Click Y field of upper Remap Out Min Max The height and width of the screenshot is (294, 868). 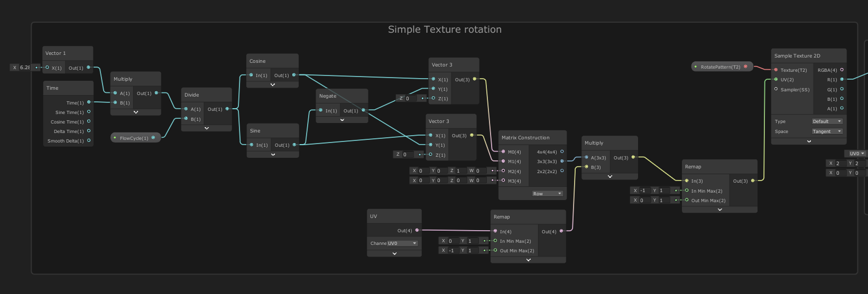(x=664, y=200)
